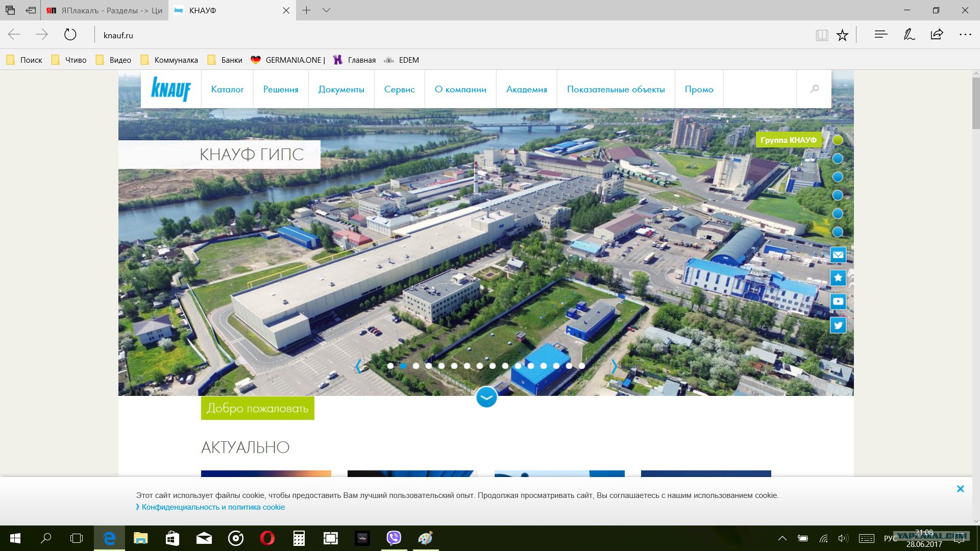Image resolution: width=980 pixels, height=551 pixels.
Task: Open the Показательные объекты menu
Action: [616, 89]
